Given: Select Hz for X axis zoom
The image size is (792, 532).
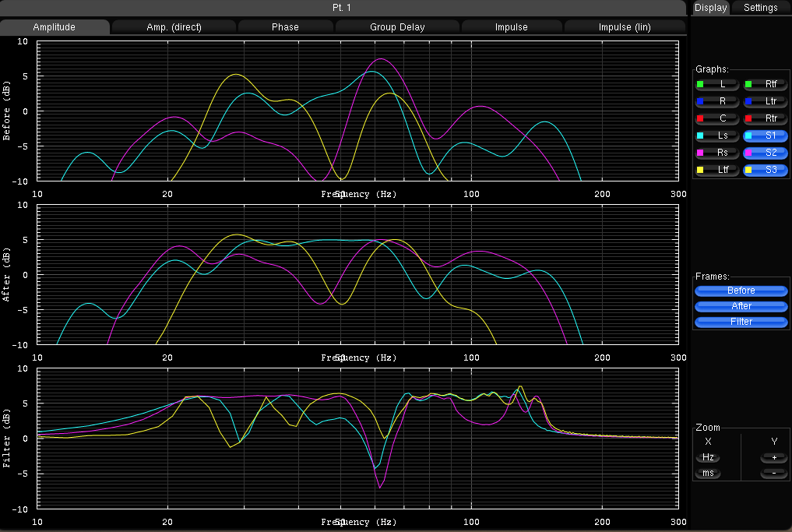Looking at the screenshot, I should click(x=708, y=457).
